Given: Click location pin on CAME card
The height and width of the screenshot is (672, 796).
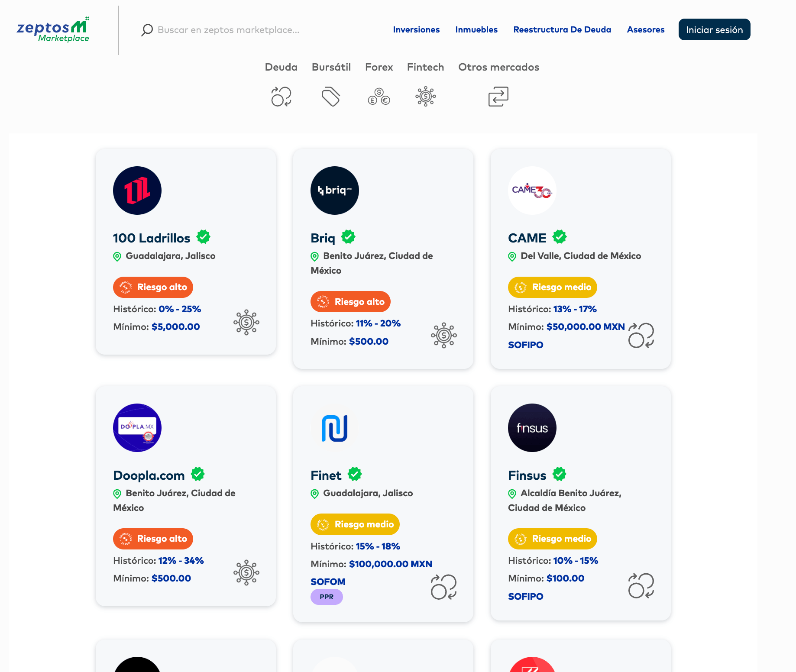Looking at the screenshot, I should 512,256.
